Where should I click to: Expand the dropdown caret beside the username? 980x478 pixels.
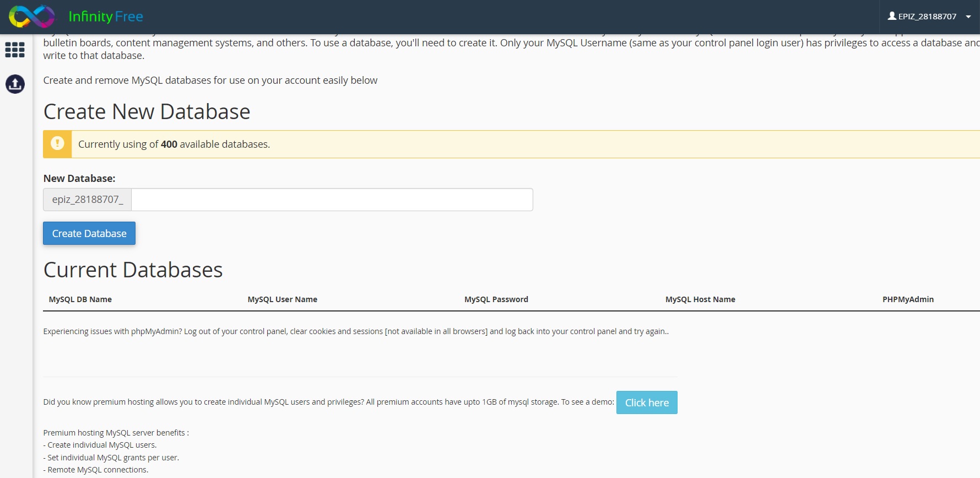coord(968,17)
